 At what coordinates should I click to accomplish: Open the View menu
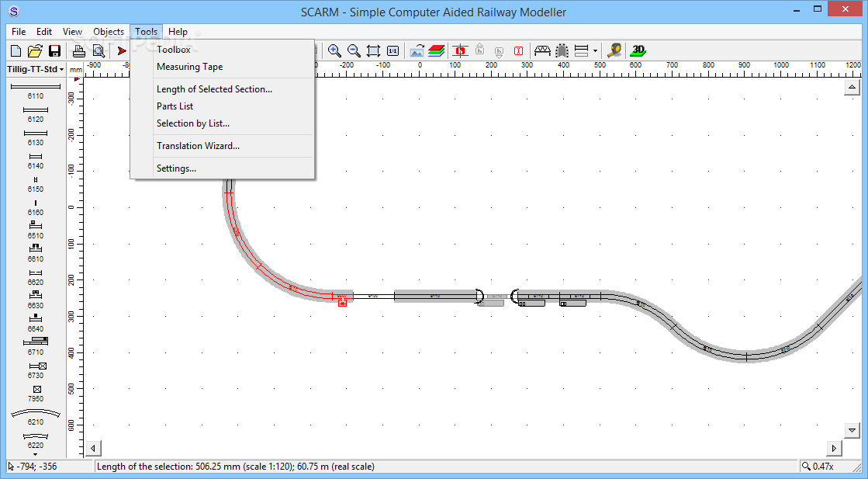click(72, 32)
